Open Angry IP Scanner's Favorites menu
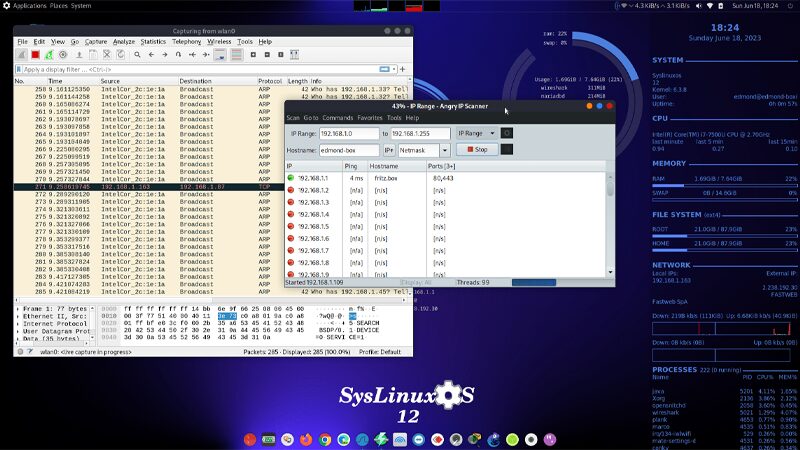800x450 pixels. click(370, 117)
